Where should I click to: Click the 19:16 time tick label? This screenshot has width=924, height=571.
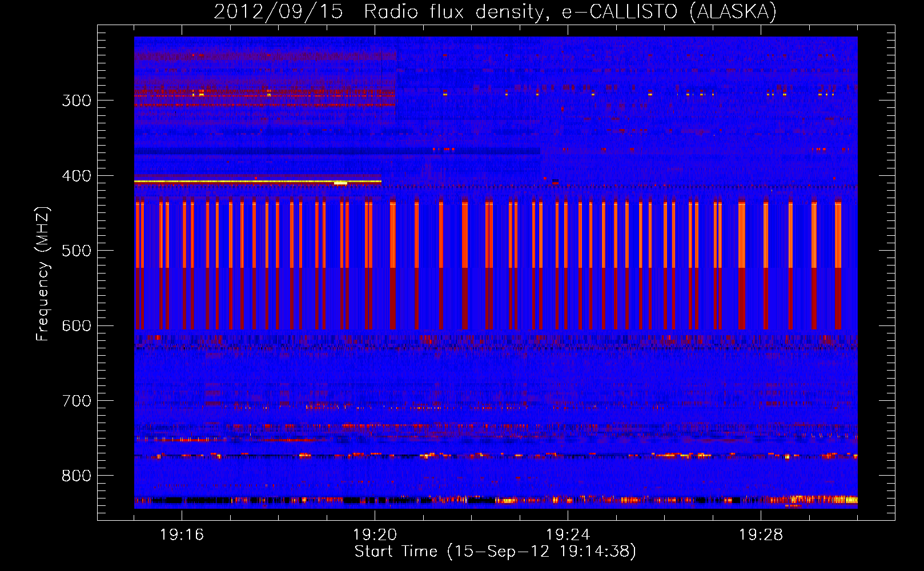tap(182, 535)
